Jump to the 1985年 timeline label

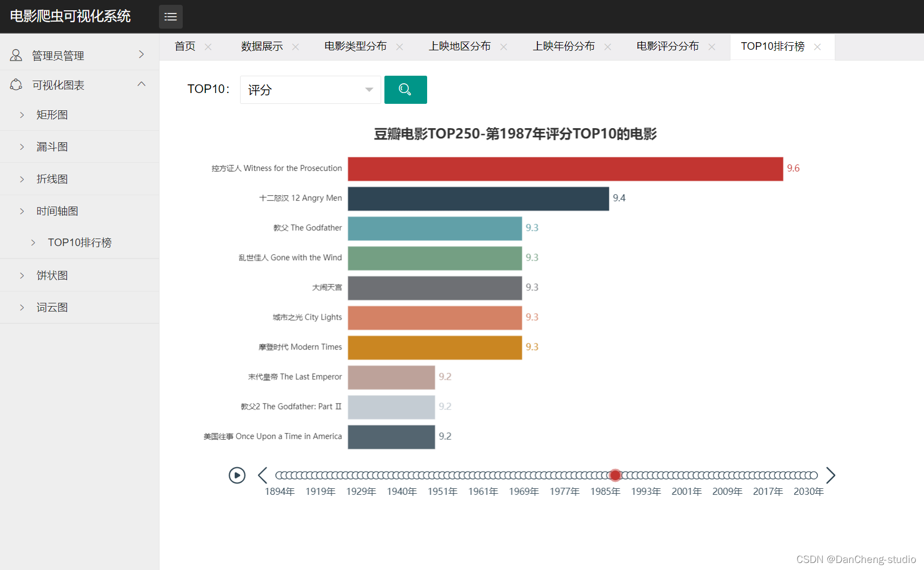click(x=605, y=492)
